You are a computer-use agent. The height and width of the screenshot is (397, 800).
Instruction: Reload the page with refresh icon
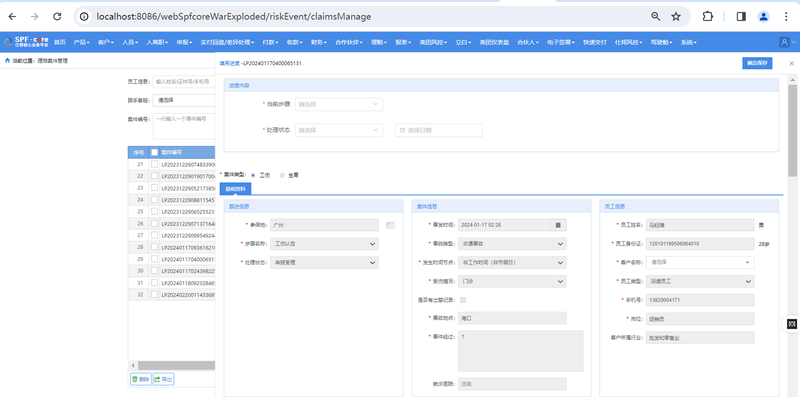pyautogui.click(x=57, y=16)
